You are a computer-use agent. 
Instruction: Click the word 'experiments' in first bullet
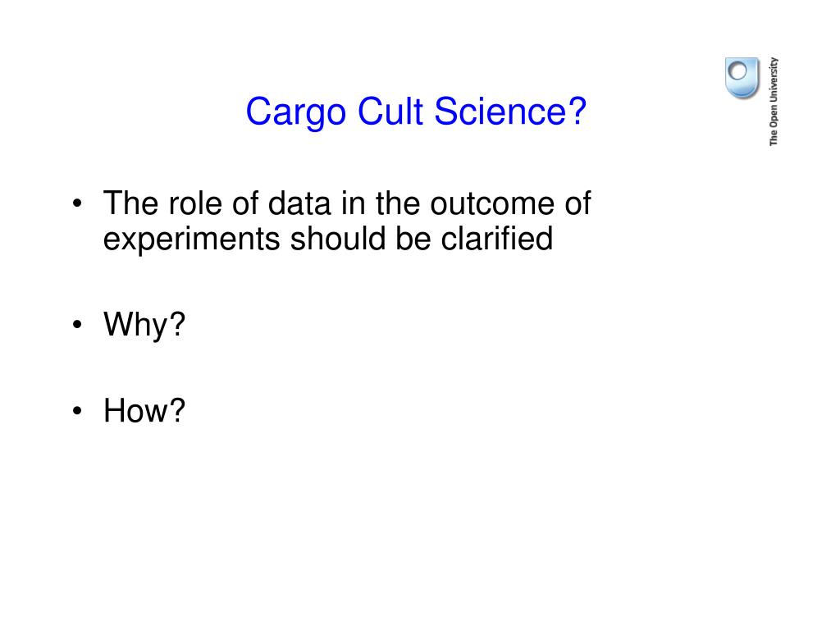192,240
